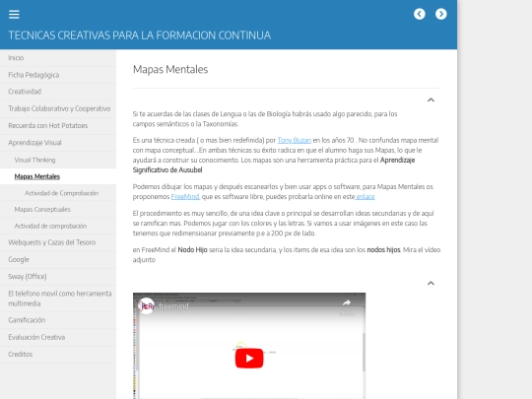The image size is (532, 399).
Task: Open Gamificación page
Action: (58, 320)
